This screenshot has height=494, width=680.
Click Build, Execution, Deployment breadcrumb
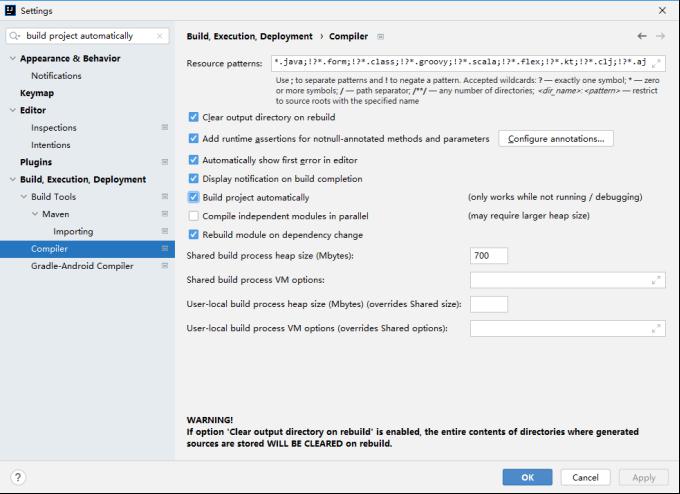coord(249,36)
